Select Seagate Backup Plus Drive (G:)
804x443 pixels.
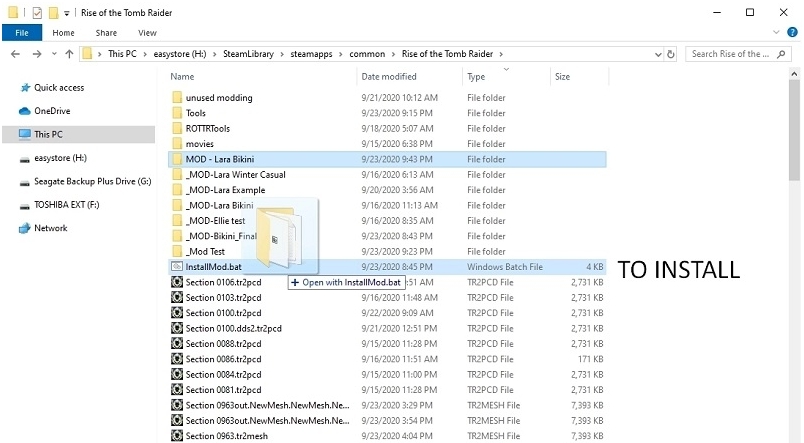tap(92, 182)
